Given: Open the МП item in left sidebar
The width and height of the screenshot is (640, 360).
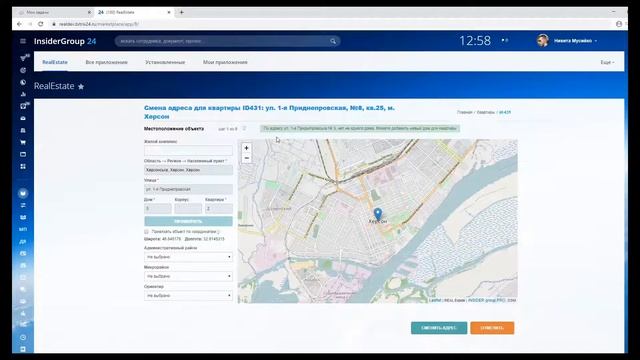Looking at the screenshot, I should (x=23, y=229).
